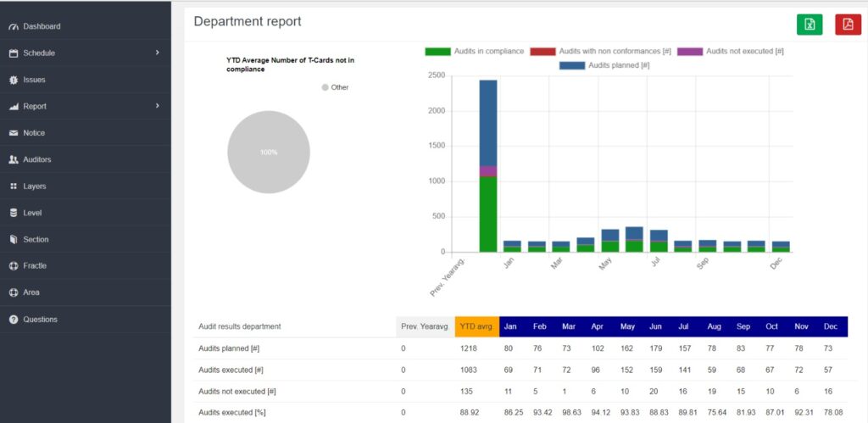868x423 pixels.
Task: Click the YTD avrg column header
Action: coord(476,326)
